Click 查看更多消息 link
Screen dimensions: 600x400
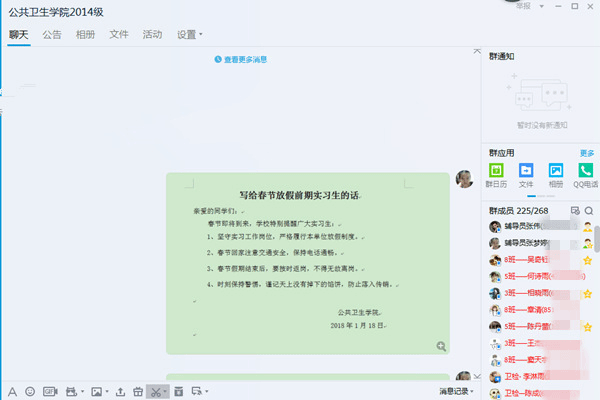241,60
